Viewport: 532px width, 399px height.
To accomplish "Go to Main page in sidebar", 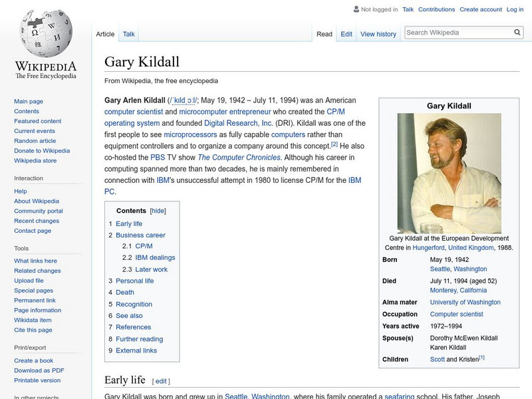I will click(x=29, y=101).
